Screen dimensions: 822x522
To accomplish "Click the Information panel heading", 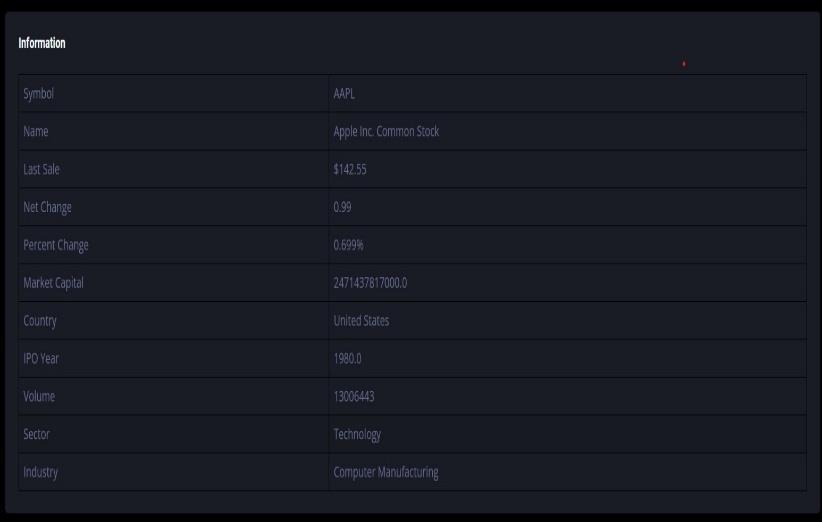I will (42, 43).
